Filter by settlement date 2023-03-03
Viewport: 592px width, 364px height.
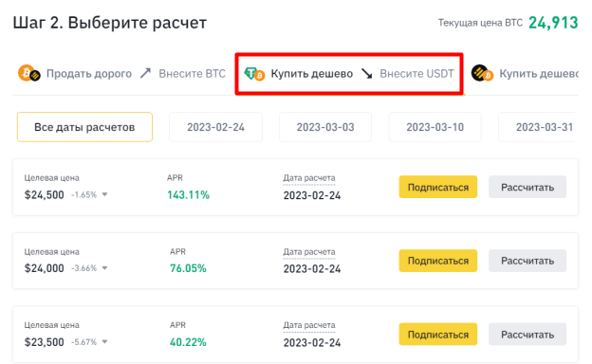pos(325,127)
